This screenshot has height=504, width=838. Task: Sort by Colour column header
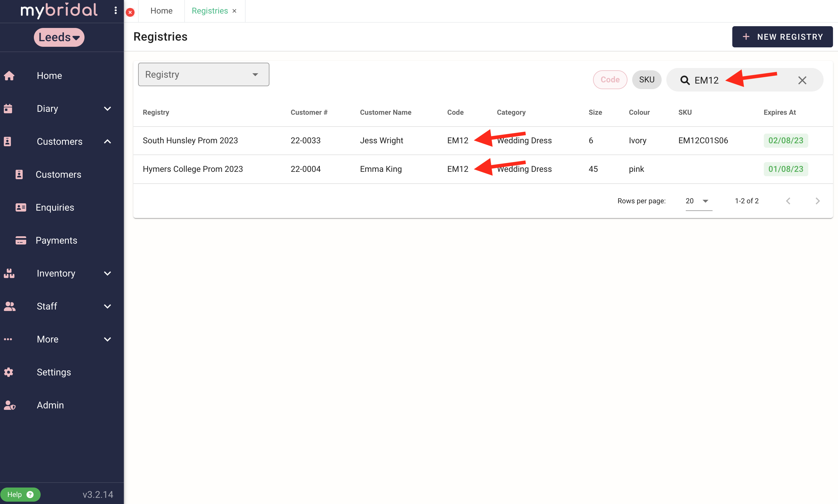639,112
